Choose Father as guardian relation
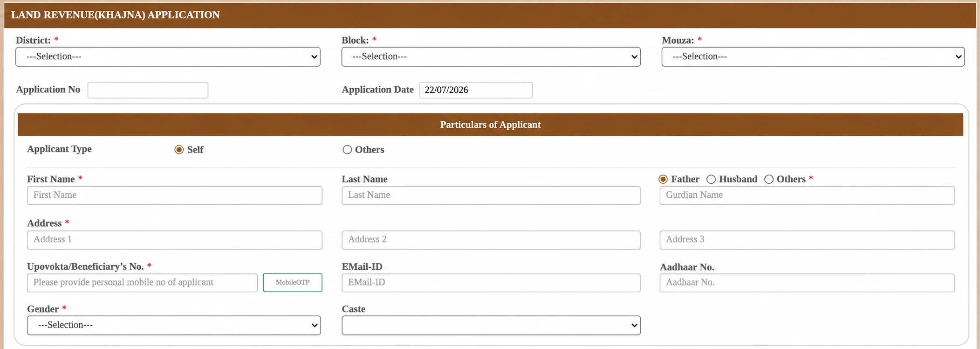This screenshot has width=980, height=349. pos(663,179)
